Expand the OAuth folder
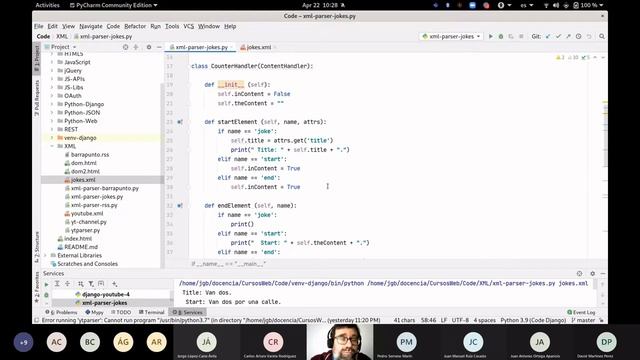The height and width of the screenshot is (360, 640). coord(52,96)
